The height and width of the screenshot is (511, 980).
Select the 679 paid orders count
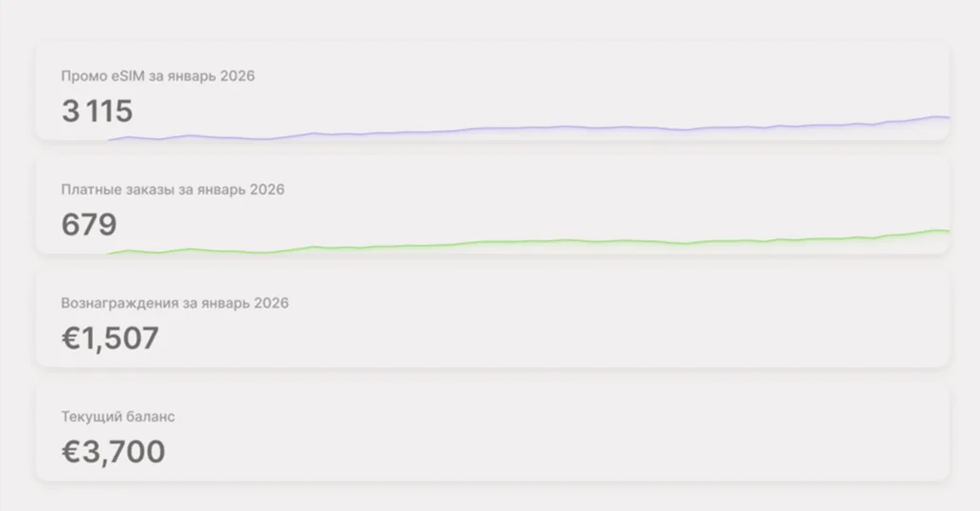click(x=89, y=225)
